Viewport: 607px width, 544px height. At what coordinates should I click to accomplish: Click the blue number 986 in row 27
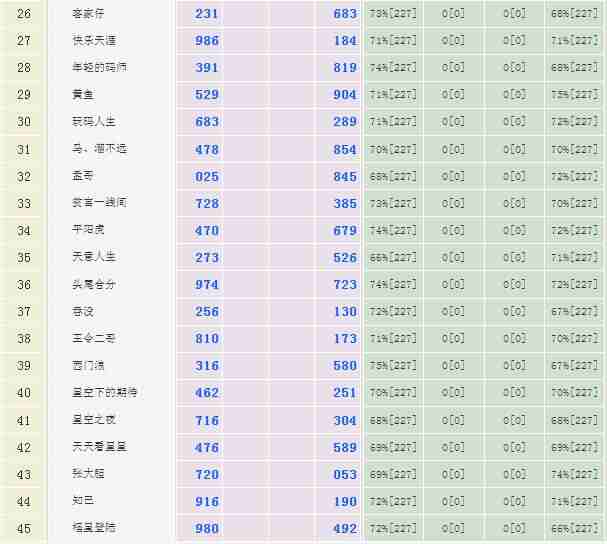207,42
